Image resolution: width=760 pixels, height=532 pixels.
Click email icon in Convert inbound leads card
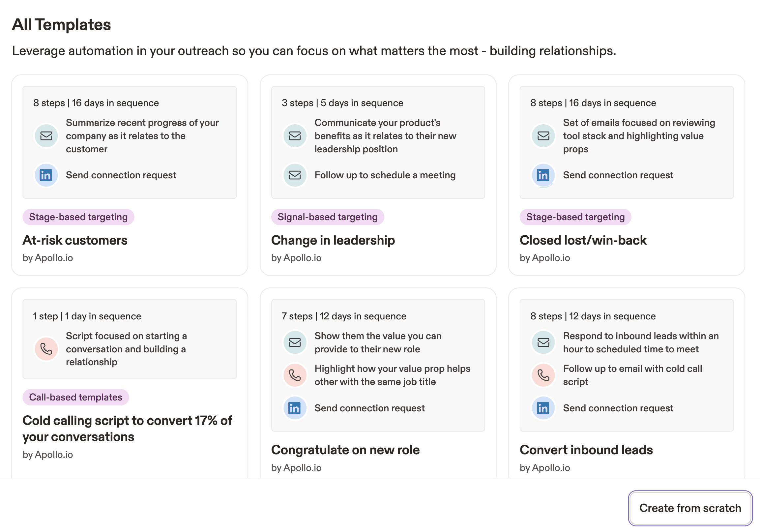pyautogui.click(x=543, y=342)
